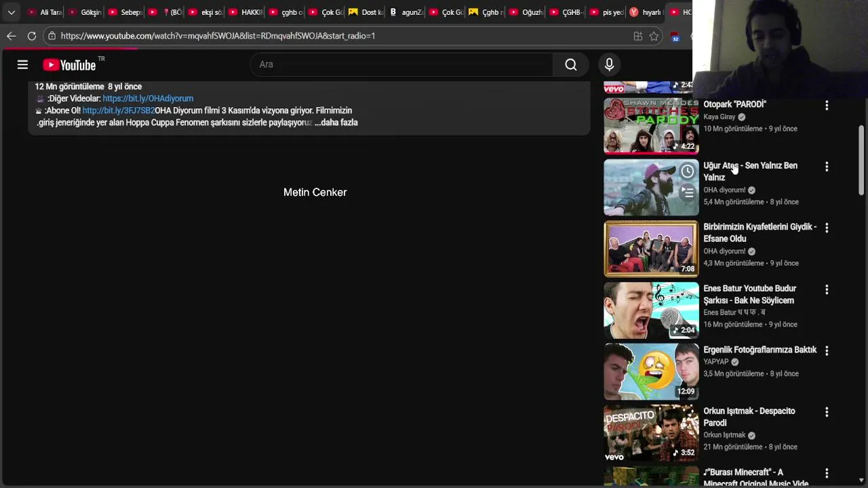The image size is (868, 488).
Task: Open the bit.ly/OHAdiyorum link
Action: pyautogui.click(x=148, y=98)
